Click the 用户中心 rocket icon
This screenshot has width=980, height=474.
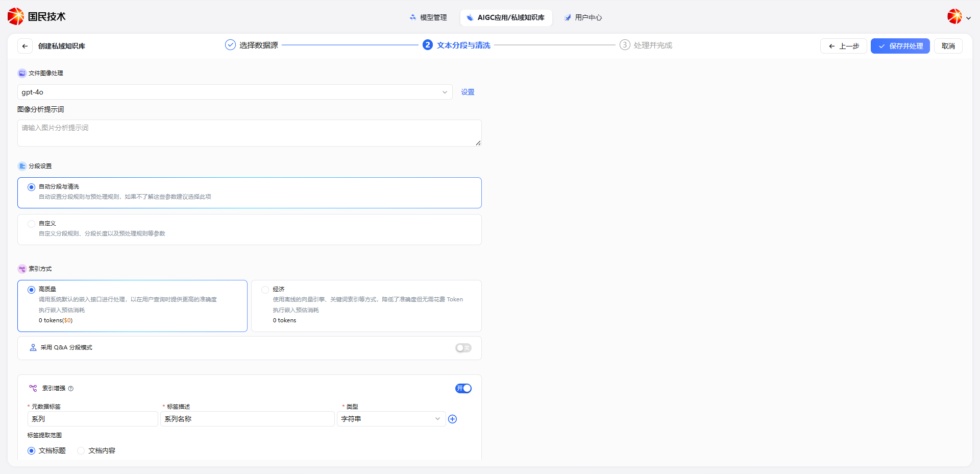tap(568, 17)
